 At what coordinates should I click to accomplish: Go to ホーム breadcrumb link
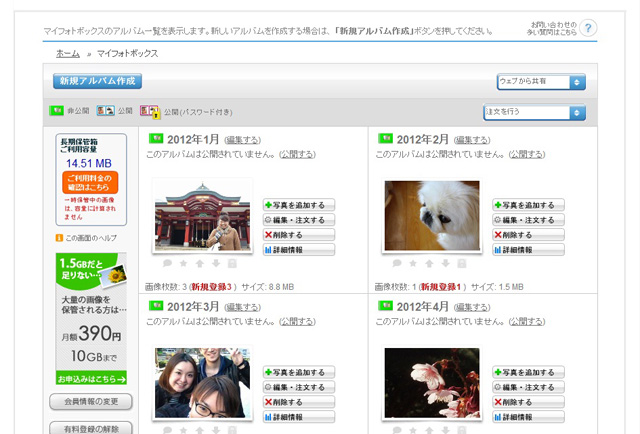(x=67, y=53)
